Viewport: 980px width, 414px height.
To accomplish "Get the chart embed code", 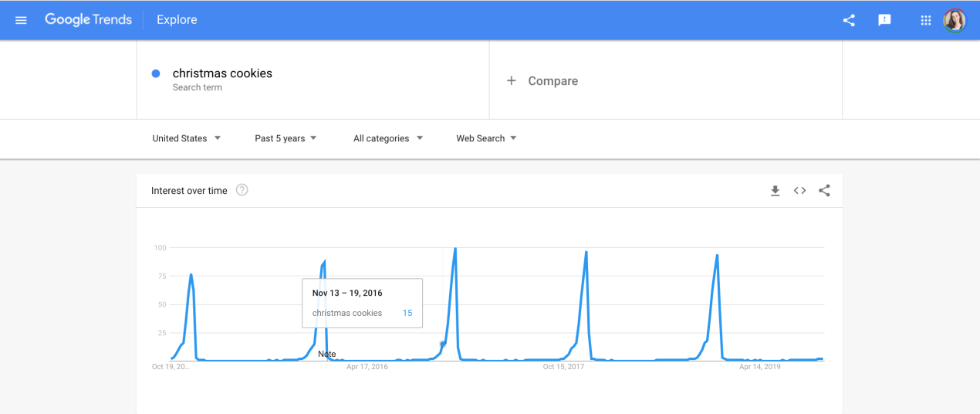I will tap(800, 191).
